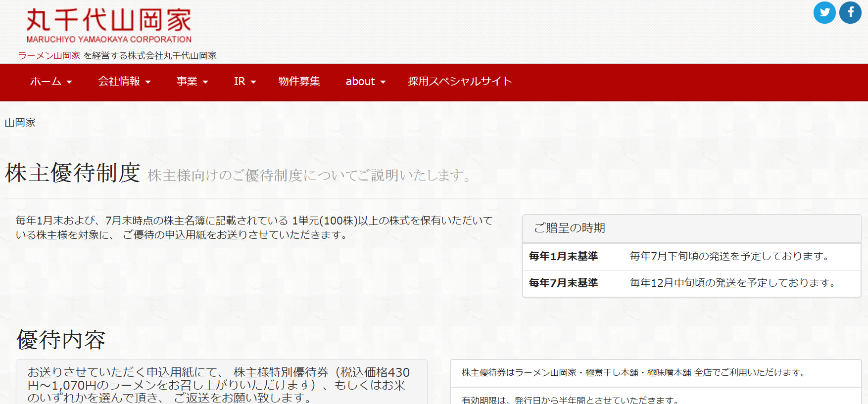Screen dimensions: 868x404
Task: Select the 毎年1月末基準 row label
Action: [x=564, y=256]
